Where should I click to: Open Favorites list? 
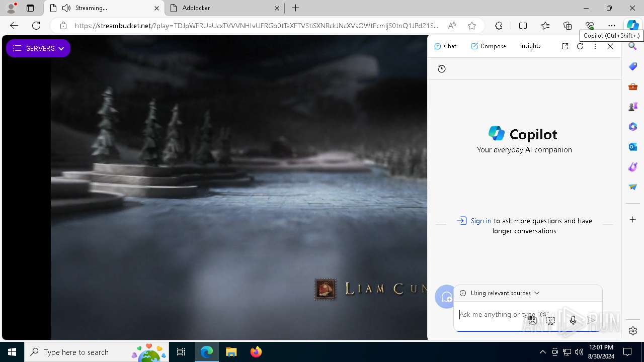pyautogui.click(x=545, y=26)
